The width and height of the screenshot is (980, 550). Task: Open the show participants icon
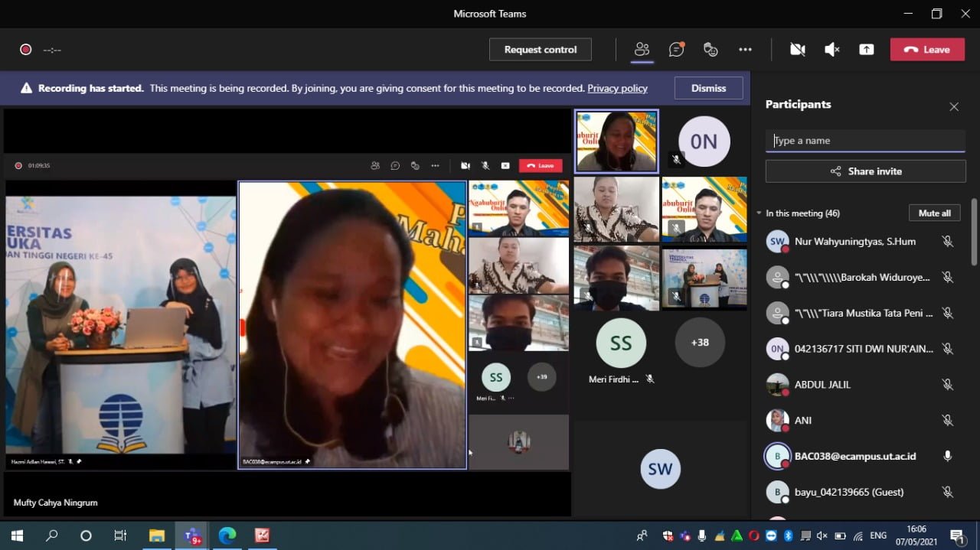click(x=642, y=50)
